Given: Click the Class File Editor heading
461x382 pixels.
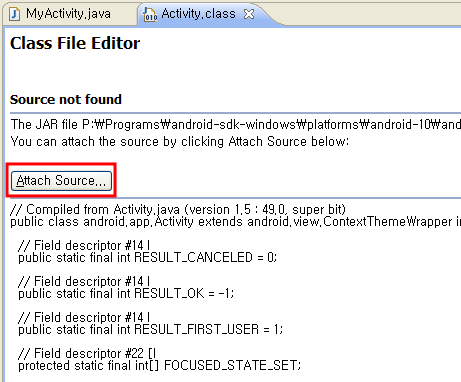Looking at the screenshot, I should 75,43.
